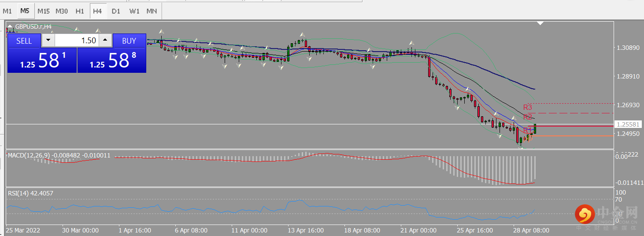
Task: Click the 1.50 volume input field
Action: tap(77, 41)
